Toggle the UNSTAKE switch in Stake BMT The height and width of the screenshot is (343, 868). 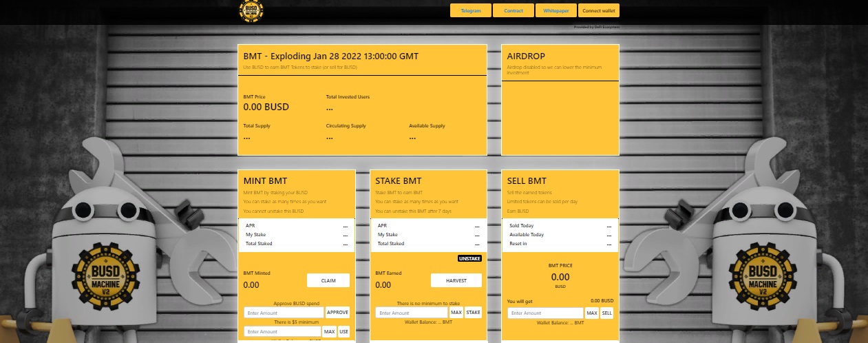pyautogui.click(x=469, y=258)
